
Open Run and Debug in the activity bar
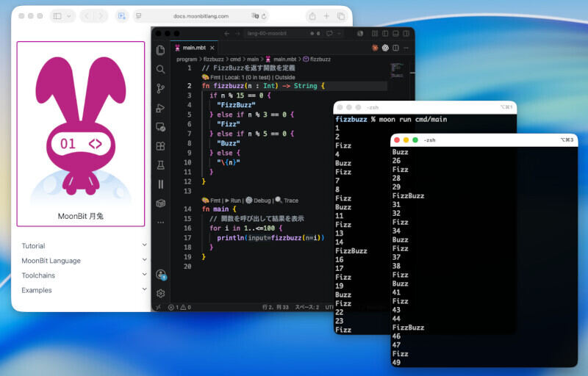pos(160,108)
